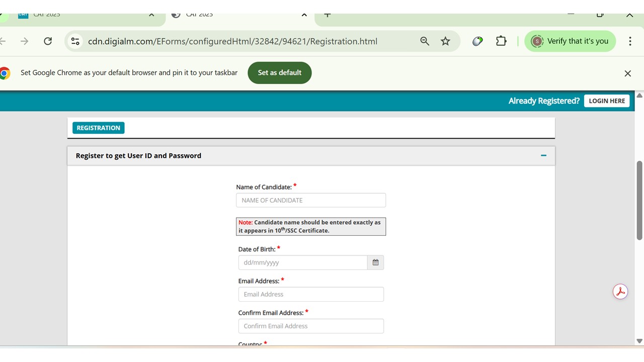Switch to the first CAT 2023 tab
644x362 pixels.
pyautogui.click(x=80, y=15)
